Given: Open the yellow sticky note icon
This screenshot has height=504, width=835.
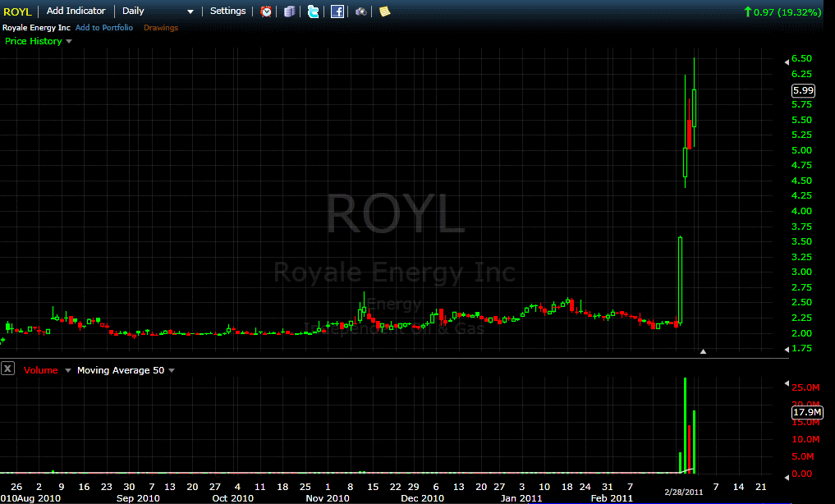Looking at the screenshot, I should 384,11.
